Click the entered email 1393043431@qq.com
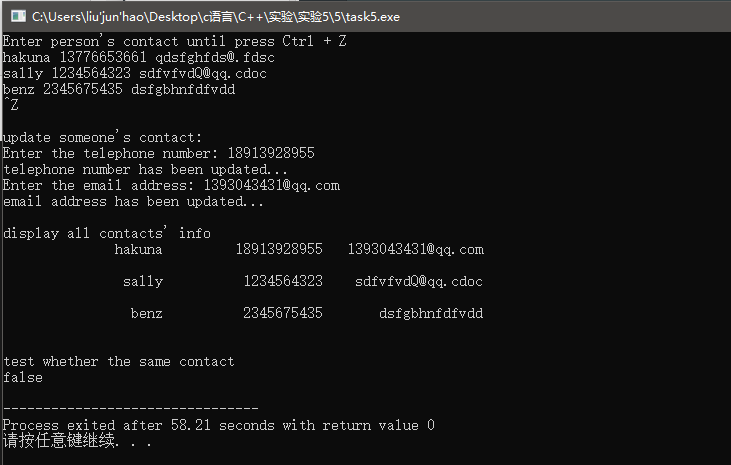The width and height of the screenshot is (731, 465). click(x=272, y=185)
